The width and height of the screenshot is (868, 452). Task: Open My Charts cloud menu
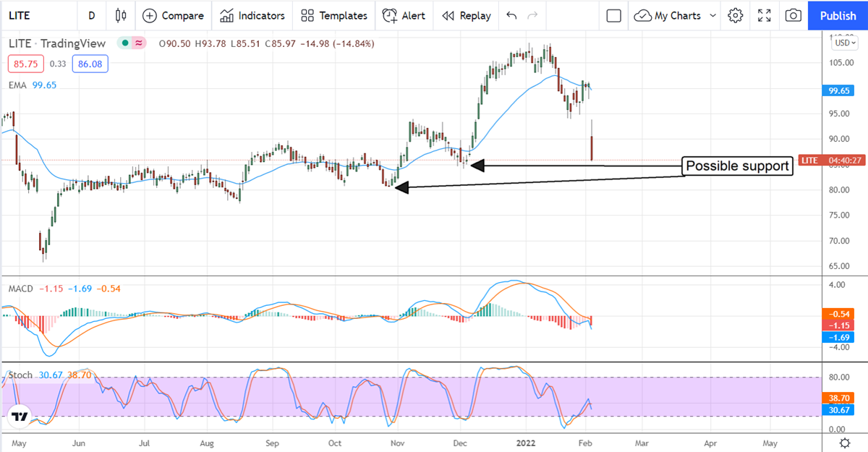click(669, 15)
